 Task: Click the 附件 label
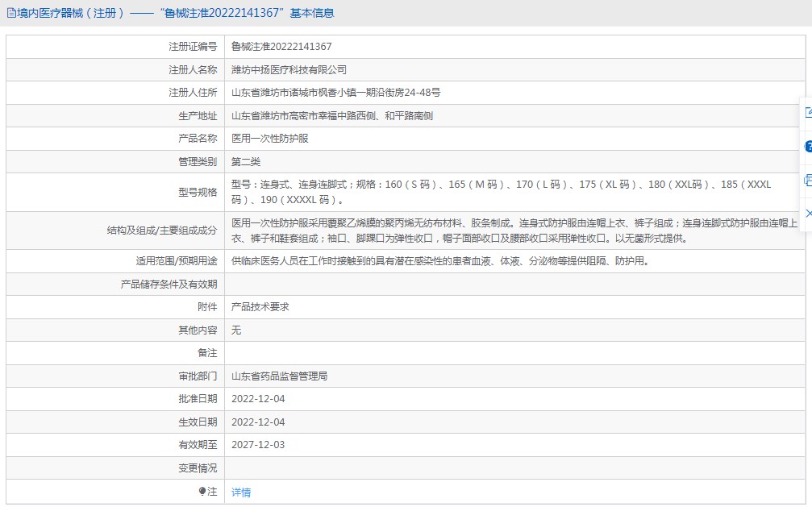207,306
